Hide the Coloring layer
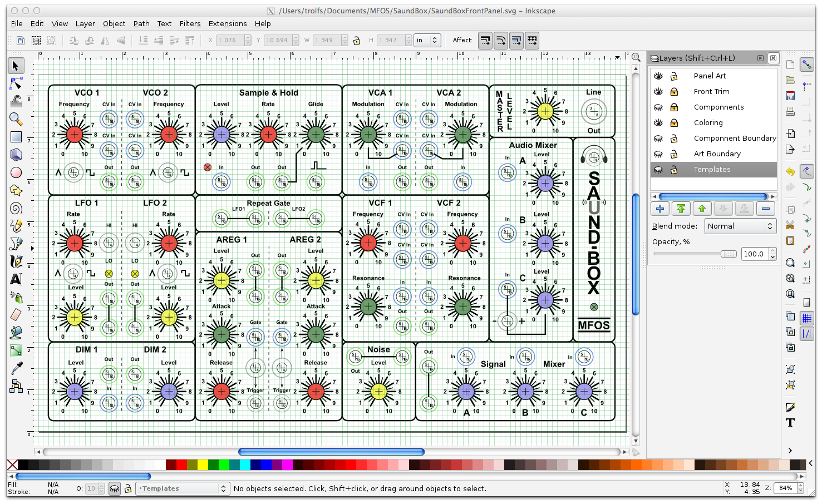 click(x=658, y=123)
